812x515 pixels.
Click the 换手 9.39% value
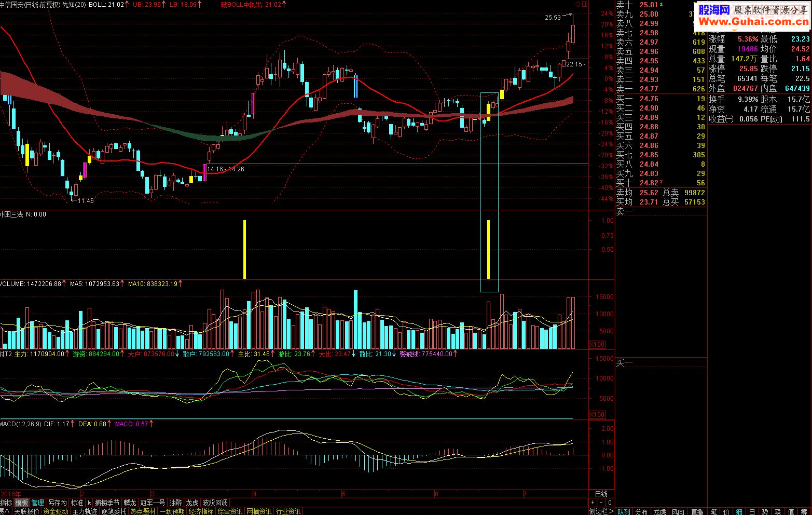pyautogui.click(x=748, y=99)
